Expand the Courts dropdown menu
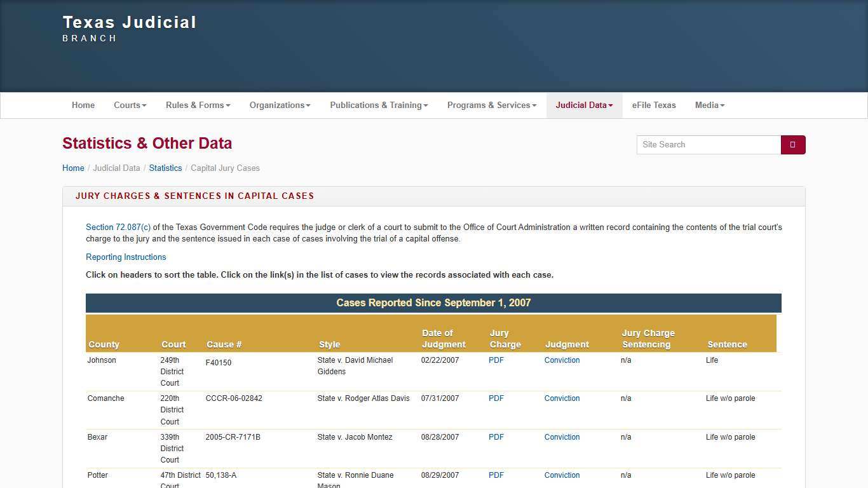The height and width of the screenshot is (488, 868). click(130, 105)
